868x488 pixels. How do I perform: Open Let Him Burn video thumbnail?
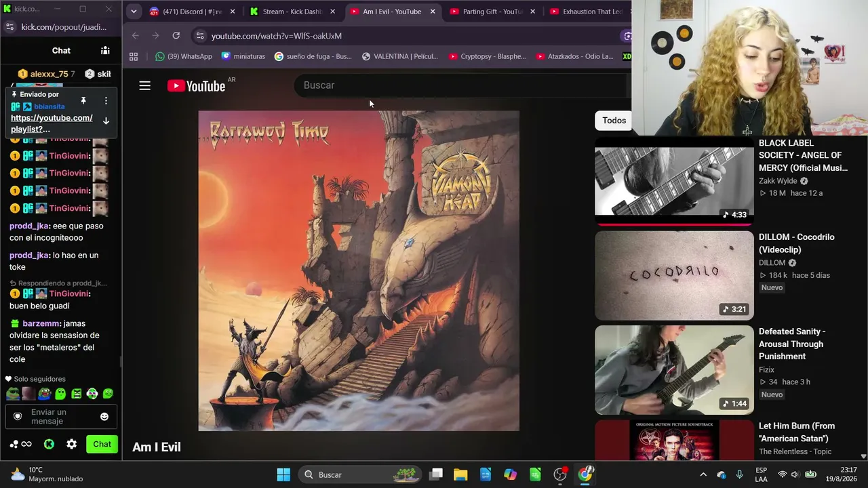point(674,440)
